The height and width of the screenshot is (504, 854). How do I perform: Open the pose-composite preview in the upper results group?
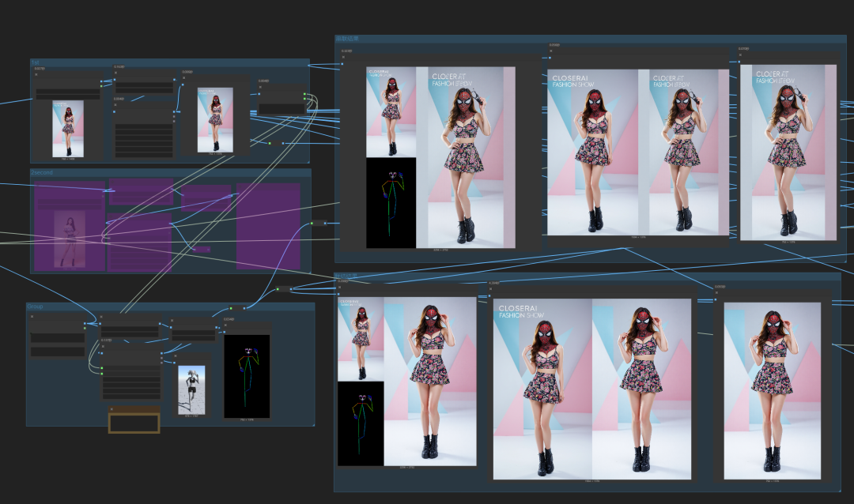[440, 157]
